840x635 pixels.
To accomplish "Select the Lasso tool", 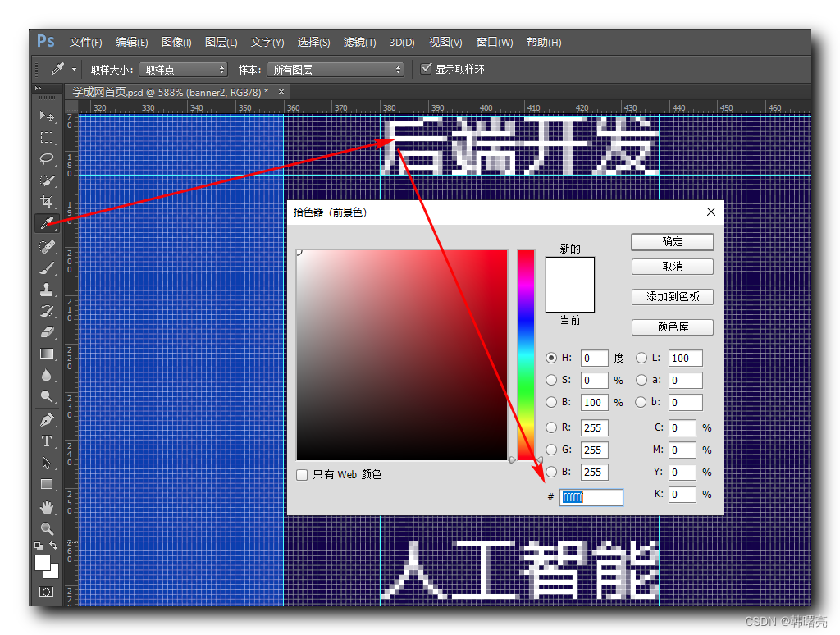I will coord(47,159).
